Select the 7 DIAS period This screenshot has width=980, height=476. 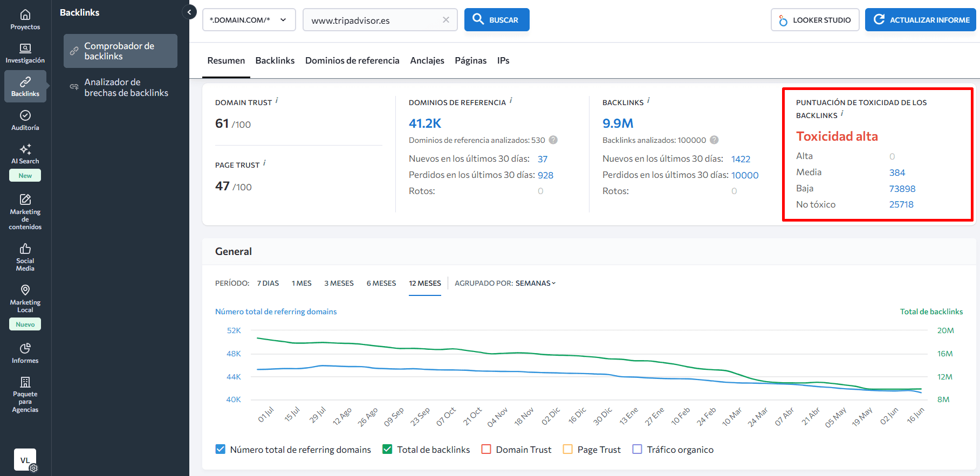(x=268, y=283)
